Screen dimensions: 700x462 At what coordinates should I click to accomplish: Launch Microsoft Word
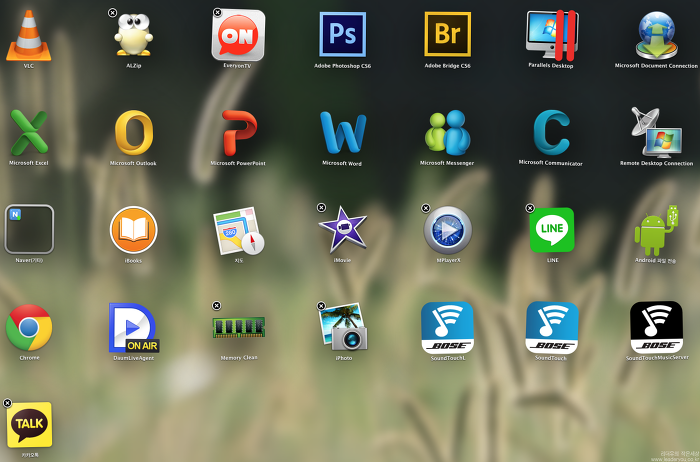(343, 133)
